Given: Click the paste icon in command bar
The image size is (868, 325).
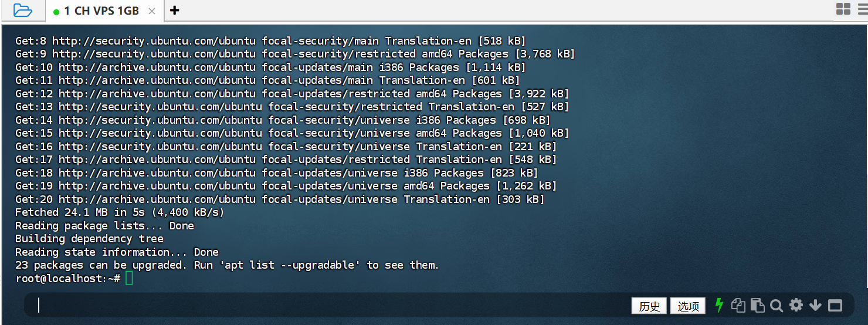Looking at the screenshot, I should pyautogui.click(x=757, y=305).
